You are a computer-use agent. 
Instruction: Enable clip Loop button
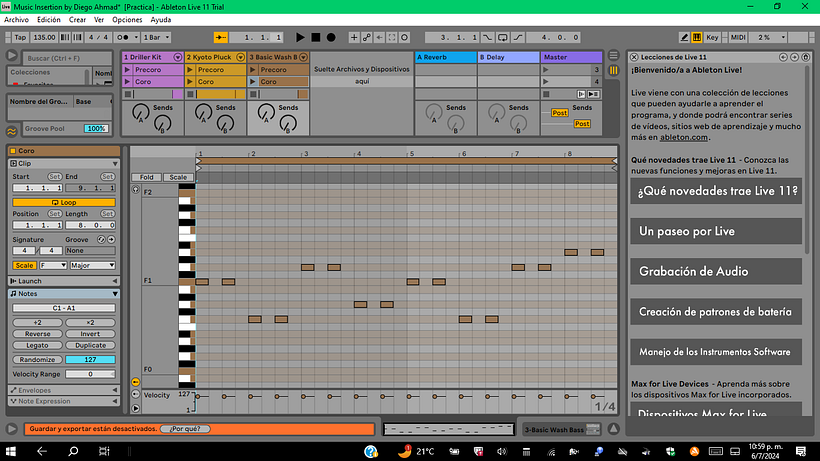pos(64,202)
